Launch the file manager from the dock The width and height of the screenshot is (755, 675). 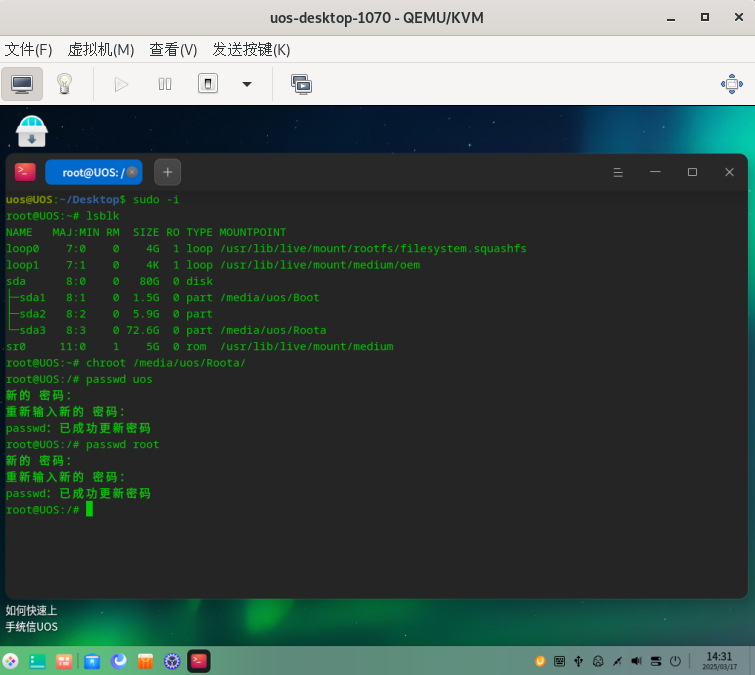point(91,662)
